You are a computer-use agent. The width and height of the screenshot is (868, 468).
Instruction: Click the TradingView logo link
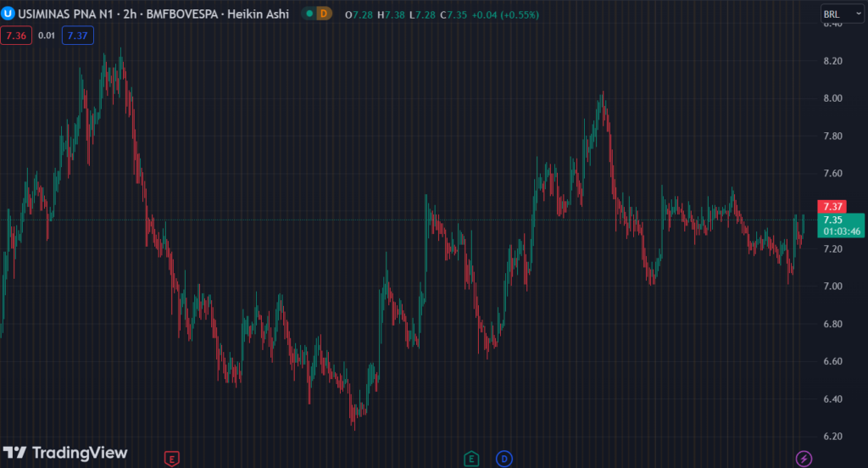65,453
